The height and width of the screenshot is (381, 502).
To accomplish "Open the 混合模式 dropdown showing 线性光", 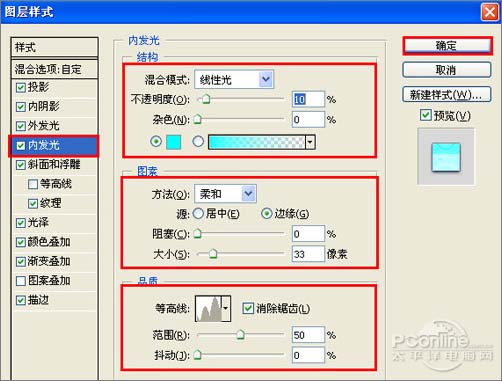I will coord(234,79).
